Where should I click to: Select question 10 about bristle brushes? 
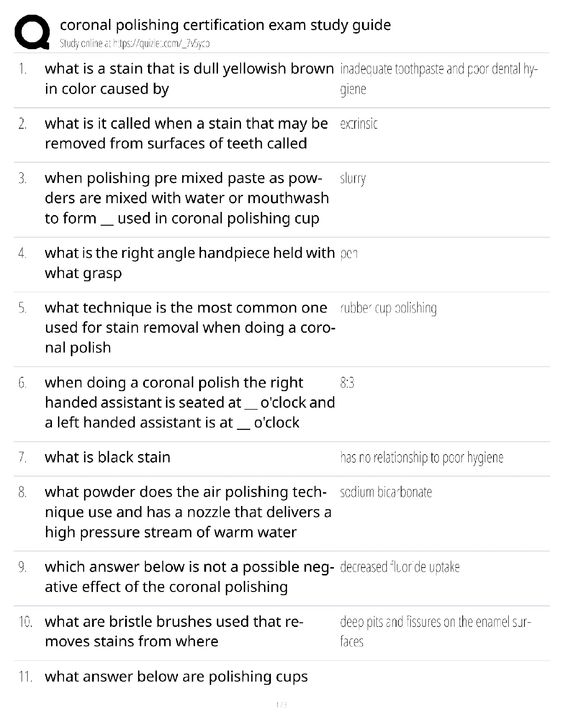pyautogui.click(x=174, y=631)
